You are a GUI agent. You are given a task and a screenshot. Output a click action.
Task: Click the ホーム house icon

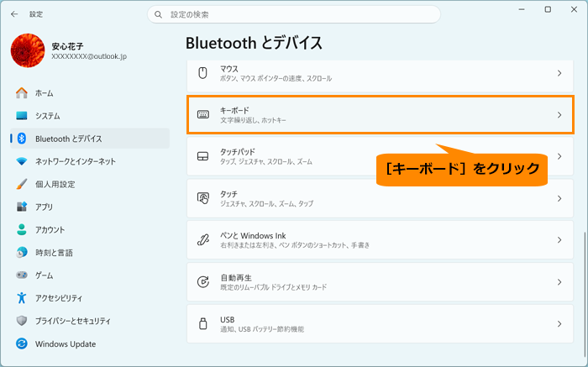pyautogui.click(x=22, y=93)
